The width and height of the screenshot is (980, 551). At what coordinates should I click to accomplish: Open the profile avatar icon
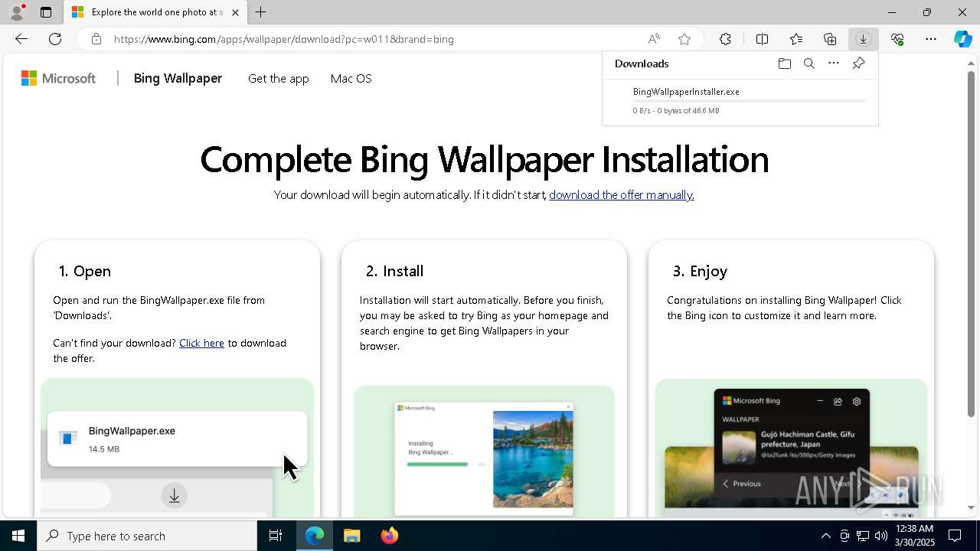(16, 12)
